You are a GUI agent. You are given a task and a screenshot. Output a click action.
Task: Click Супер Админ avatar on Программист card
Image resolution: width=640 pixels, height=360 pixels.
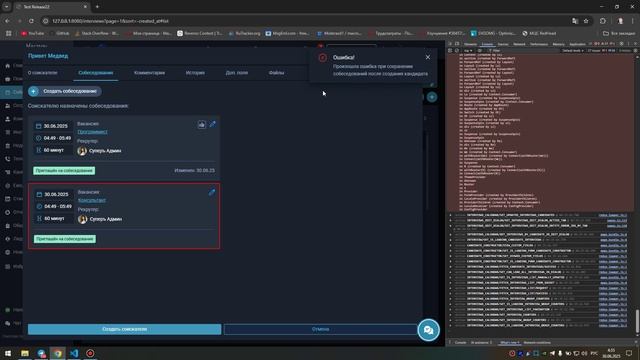(82, 151)
